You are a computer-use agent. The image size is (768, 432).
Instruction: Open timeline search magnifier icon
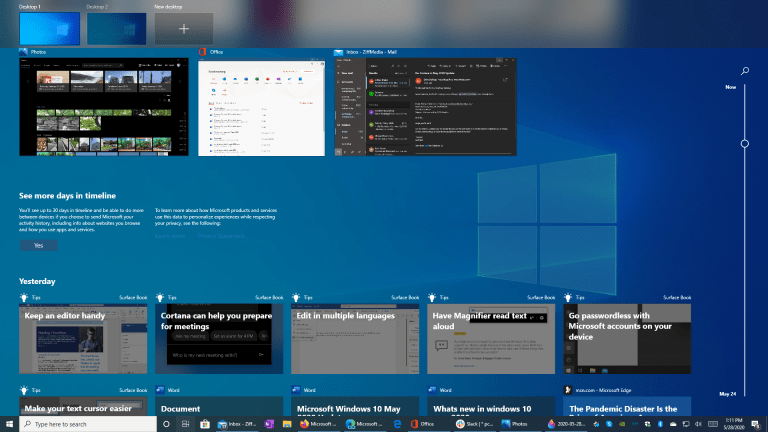pyautogui.click(x=744, y=71)
